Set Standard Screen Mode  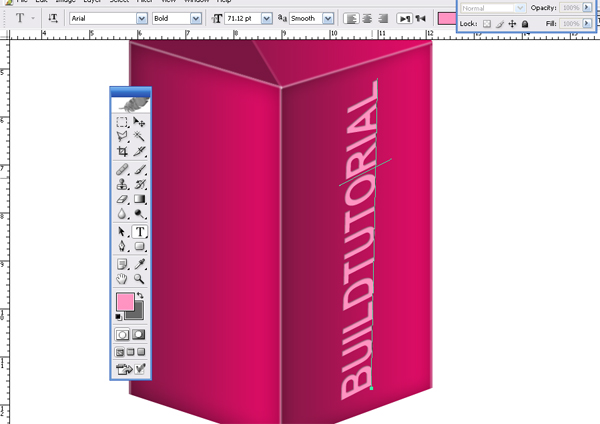(x=120, y=352)
